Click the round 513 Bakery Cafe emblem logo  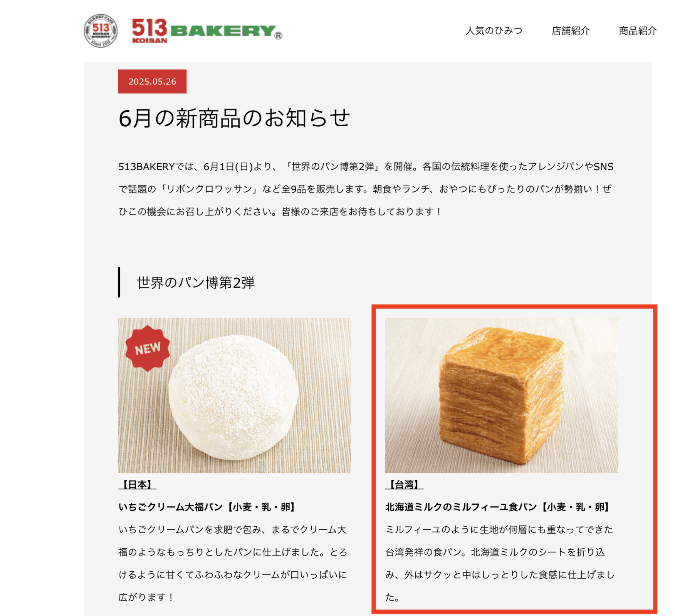pos(101,30)
